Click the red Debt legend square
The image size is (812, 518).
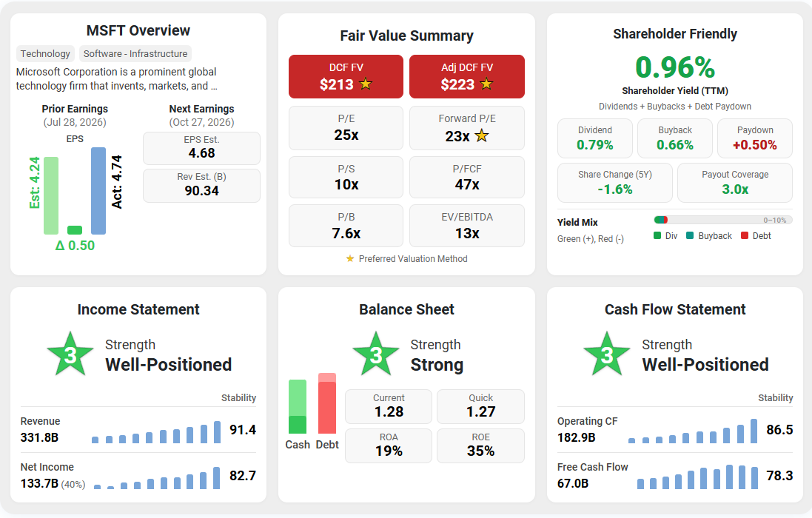tap(745, 235)
